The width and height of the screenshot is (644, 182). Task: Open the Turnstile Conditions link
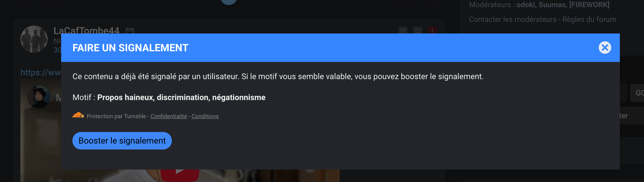[205, 116]
